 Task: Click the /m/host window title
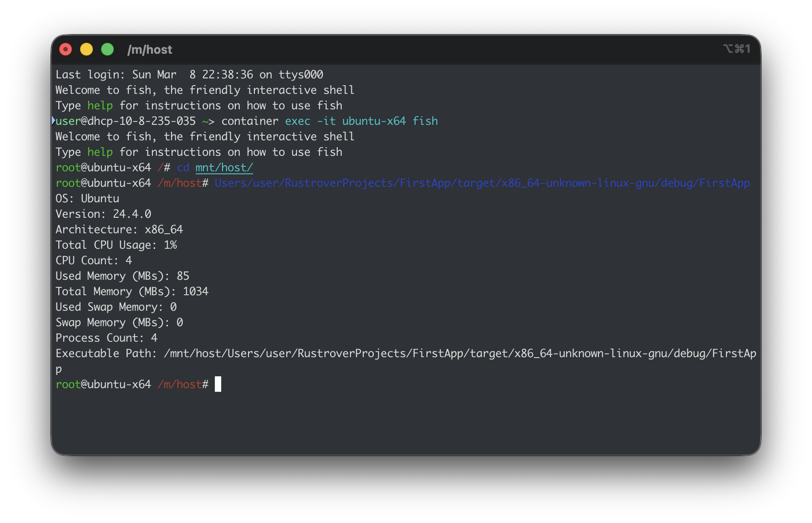click(x=150, y=49)
